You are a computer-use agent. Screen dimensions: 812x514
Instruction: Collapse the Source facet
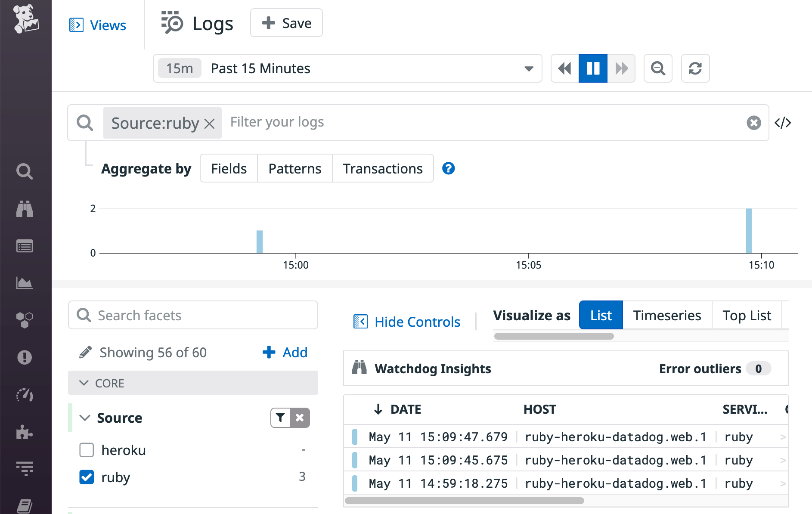click(x=84, y=418)
